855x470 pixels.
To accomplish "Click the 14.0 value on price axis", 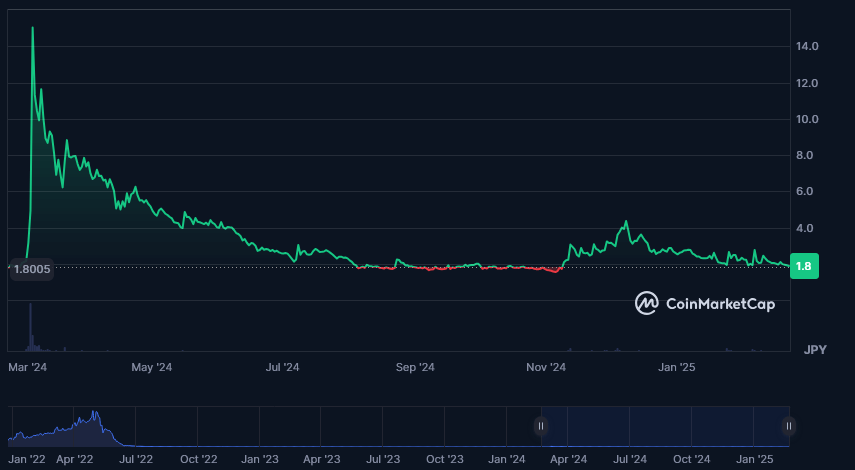I will click(807, 47).
